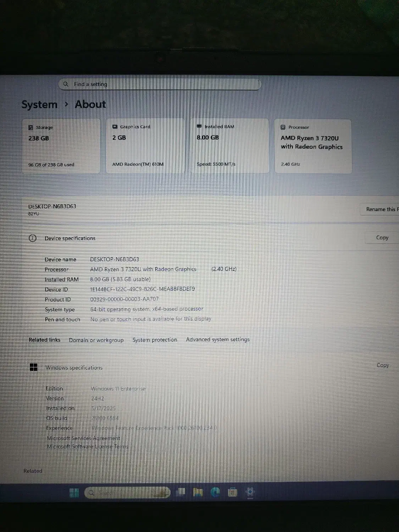The width and height of the screenshot is (399, 532).
Task: Select the DESKTOP-N6B3D63 PC name heading
Action: pos(52,206)
